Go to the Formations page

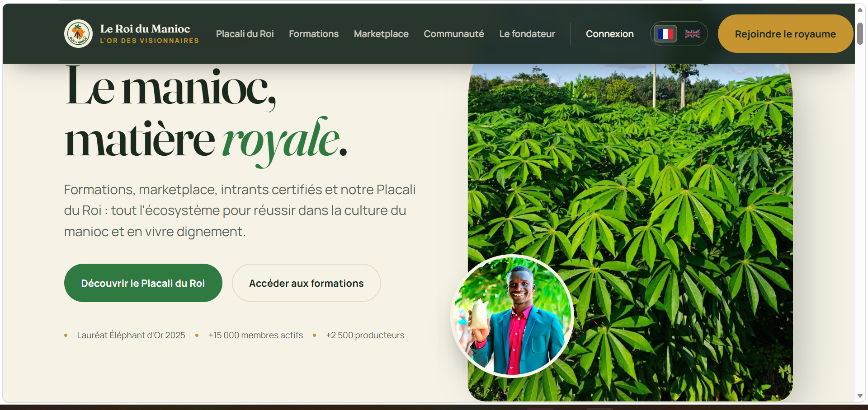(x=314, y=34)
